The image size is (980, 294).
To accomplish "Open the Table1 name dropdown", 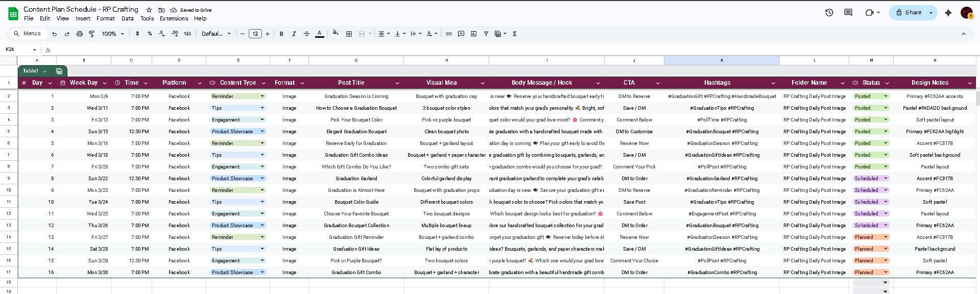I will (45, 71).
